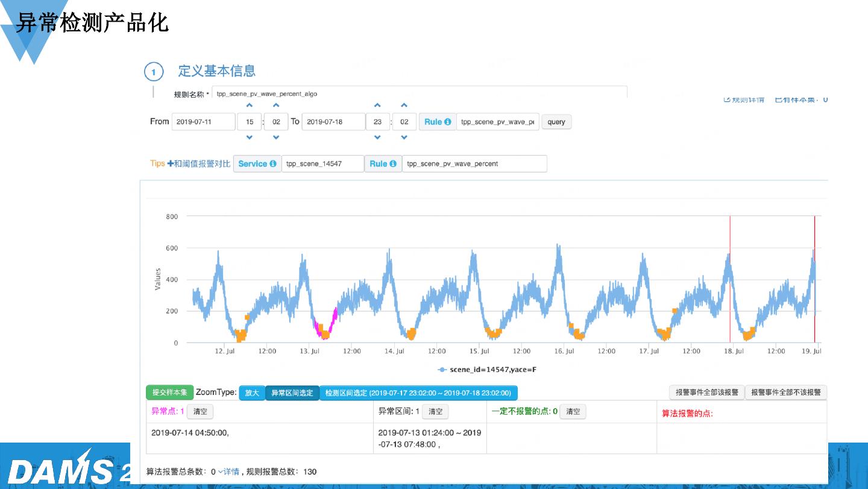
Task: Increase the From hour with up chevron
Action: (x=250, y=106)
